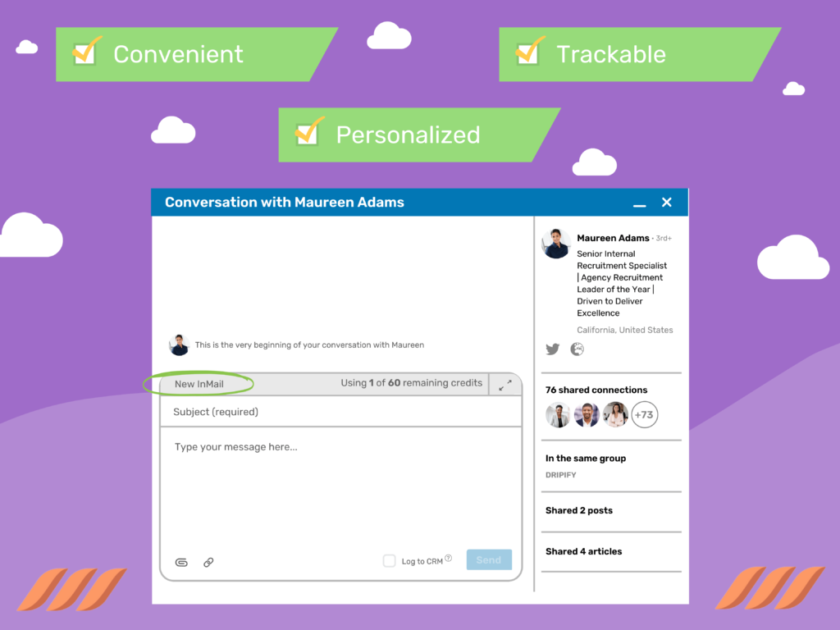Image resolution: width=840 pixels, height=630 pixels.
Task: Attach a link using the link icon
Action: [x=208, y=563]
